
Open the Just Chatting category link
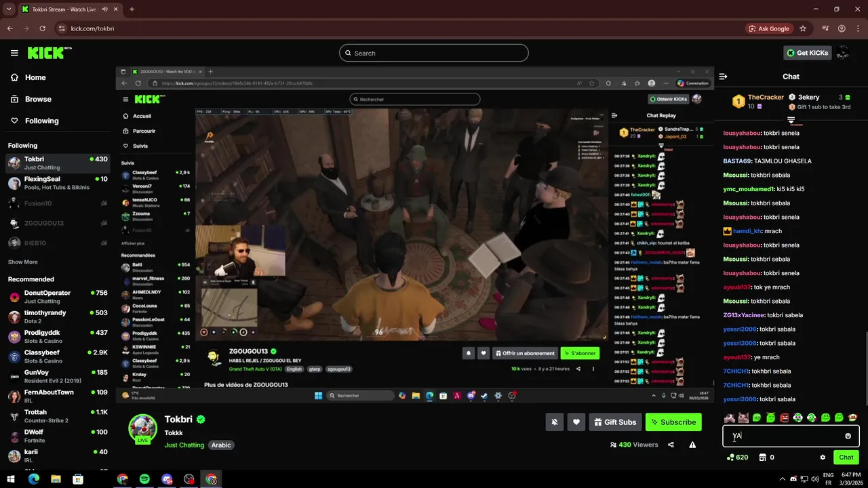184,445
